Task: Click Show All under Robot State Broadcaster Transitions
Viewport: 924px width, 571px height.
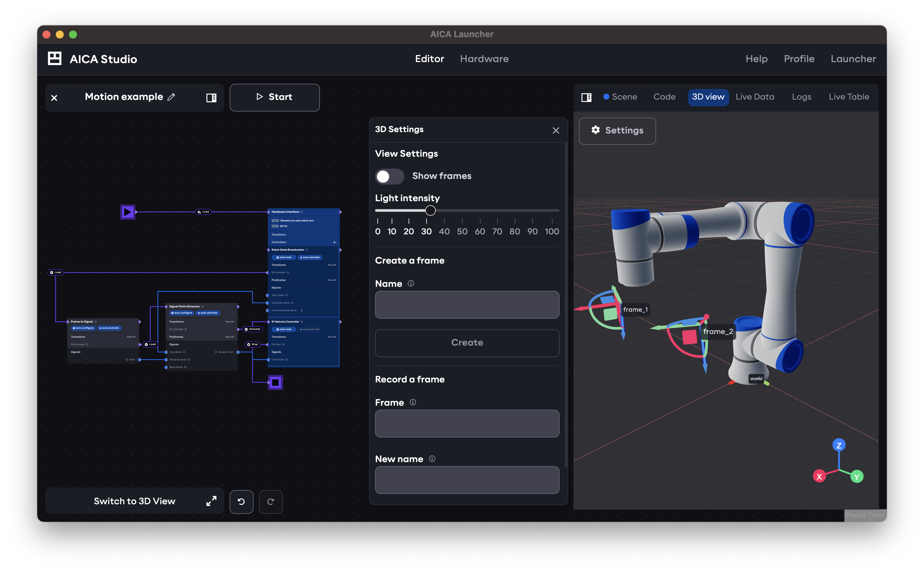Action: click(332, 265)
